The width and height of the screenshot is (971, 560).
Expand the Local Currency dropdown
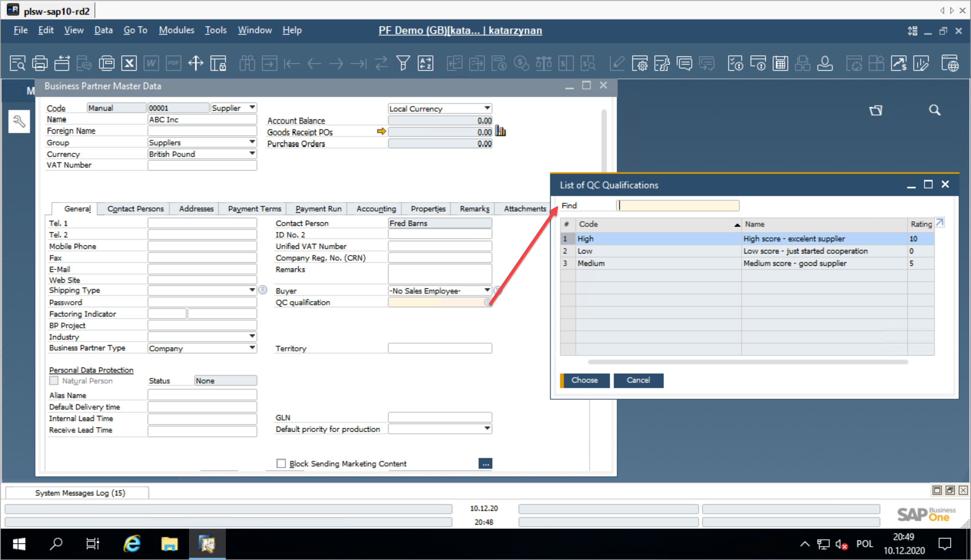(x=487, y=108)
